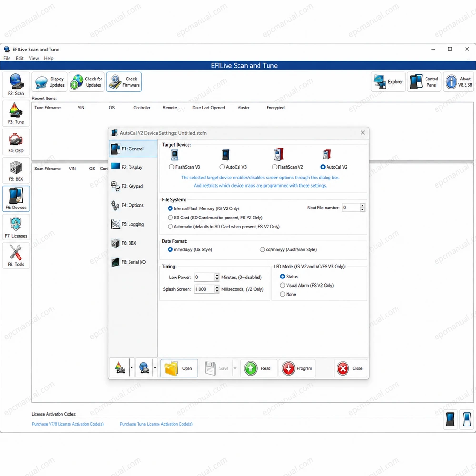Screen dimensions: 476x476
Task: Click the FlashScan V3 device picture
Action: coord(175,155)
